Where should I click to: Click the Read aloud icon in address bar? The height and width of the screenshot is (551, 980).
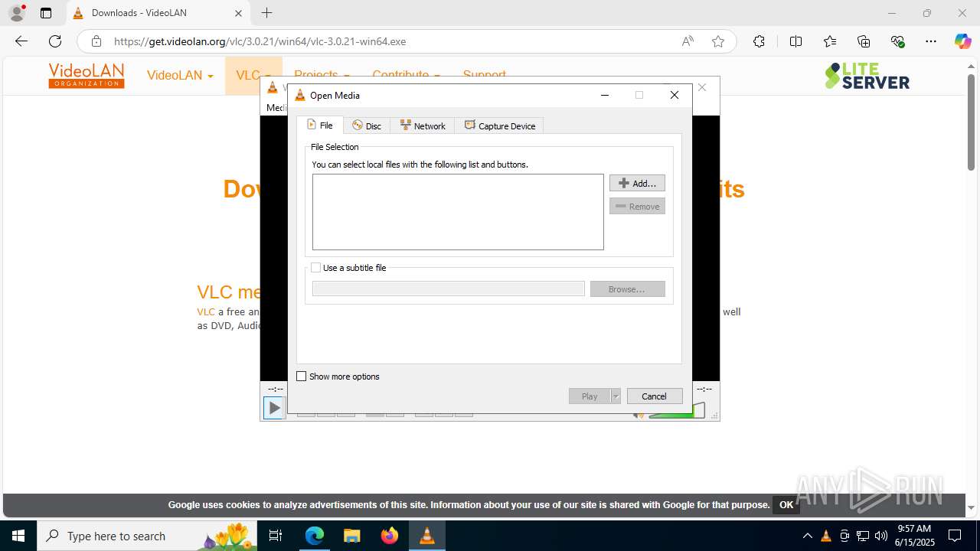tap(688, 41)
